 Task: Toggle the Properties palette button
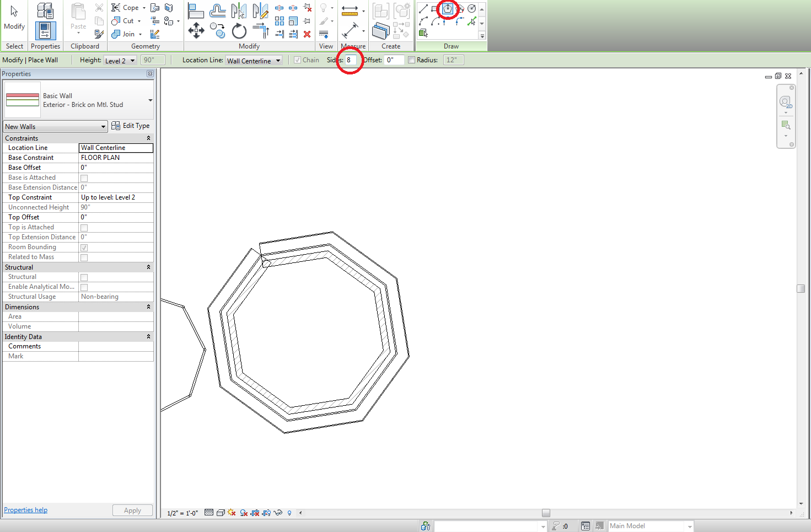pos(45,31)
